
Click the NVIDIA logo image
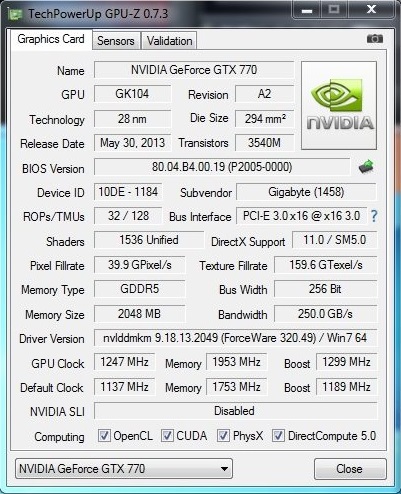(x=339, y=105)
